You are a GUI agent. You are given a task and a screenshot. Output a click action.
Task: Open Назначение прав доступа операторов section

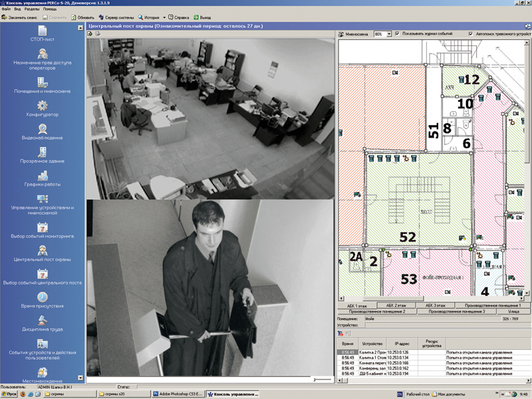43,59
